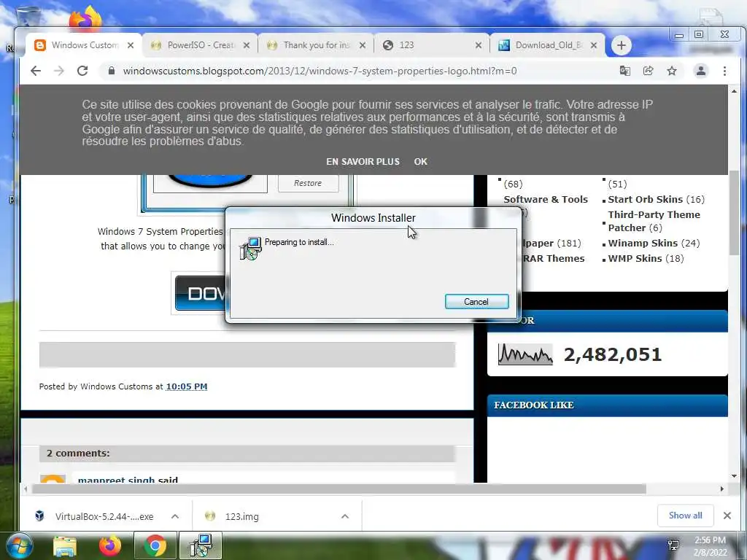The image size is (747, 560).
Task: Expand VirtualBox-5.2.44 download options
Action: [175, 516]
